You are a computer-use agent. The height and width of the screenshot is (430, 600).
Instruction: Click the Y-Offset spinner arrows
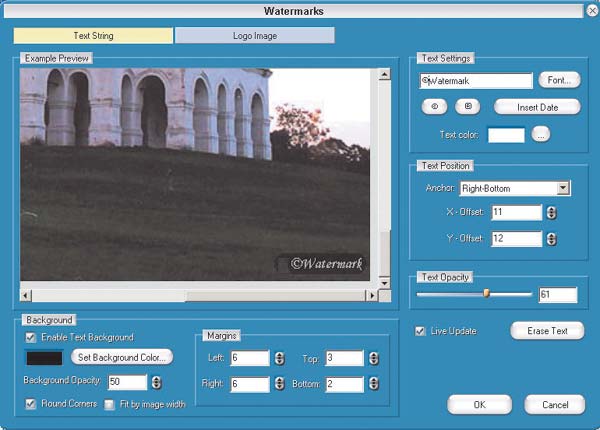551,239
